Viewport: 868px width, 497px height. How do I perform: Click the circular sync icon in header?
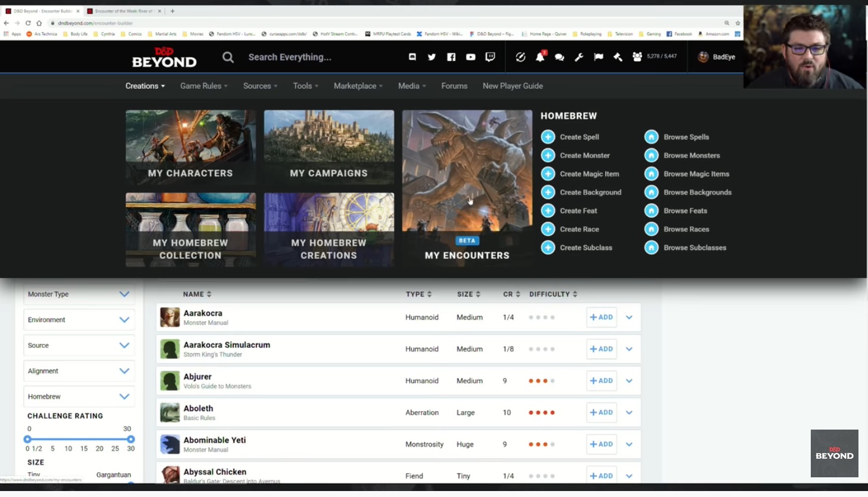coord(520,57)
